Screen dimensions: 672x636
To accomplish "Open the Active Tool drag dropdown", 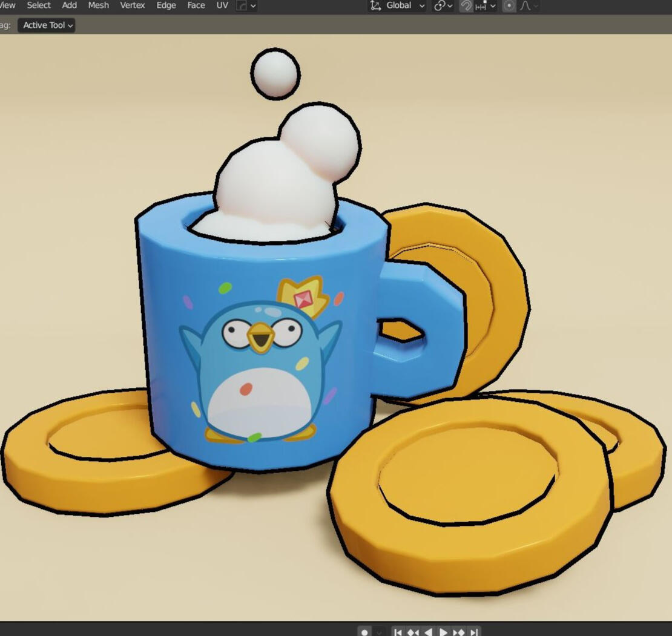I will click(x=47, y=25).
